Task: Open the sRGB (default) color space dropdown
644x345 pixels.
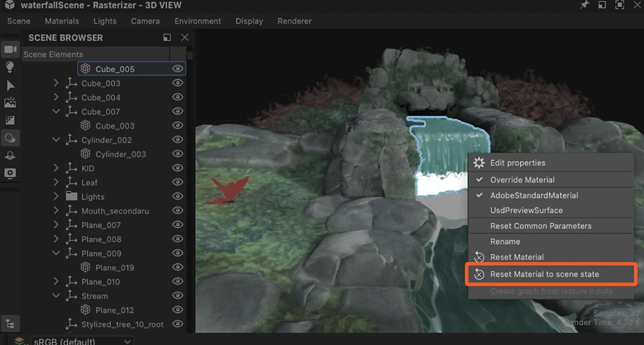Action: [x=82, y=341]
